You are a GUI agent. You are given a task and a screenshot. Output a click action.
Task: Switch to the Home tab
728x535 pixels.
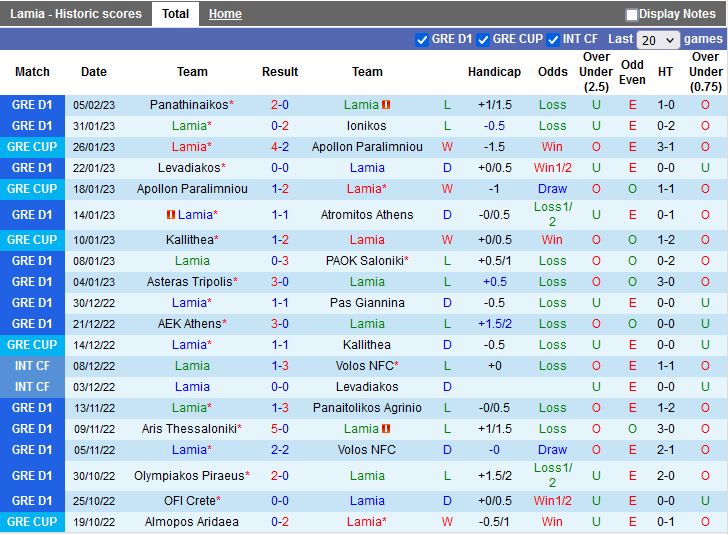pos(225,14)
